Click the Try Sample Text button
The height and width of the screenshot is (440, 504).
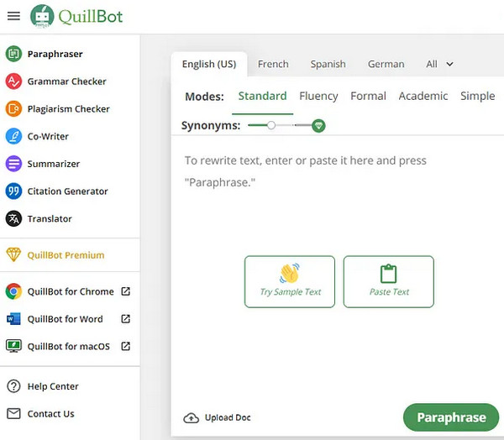pyautogui.click(x=290, y=281)
